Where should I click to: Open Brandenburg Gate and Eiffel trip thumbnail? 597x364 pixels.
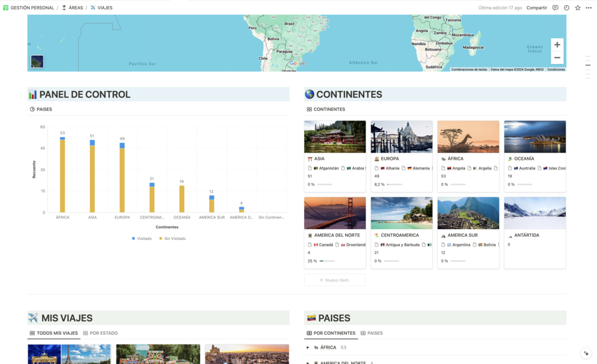[69, 354]
